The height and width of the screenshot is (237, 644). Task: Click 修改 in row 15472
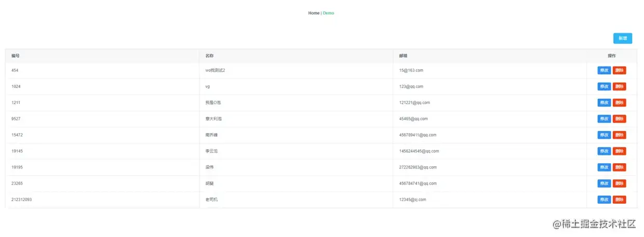[x=604, y=135]
